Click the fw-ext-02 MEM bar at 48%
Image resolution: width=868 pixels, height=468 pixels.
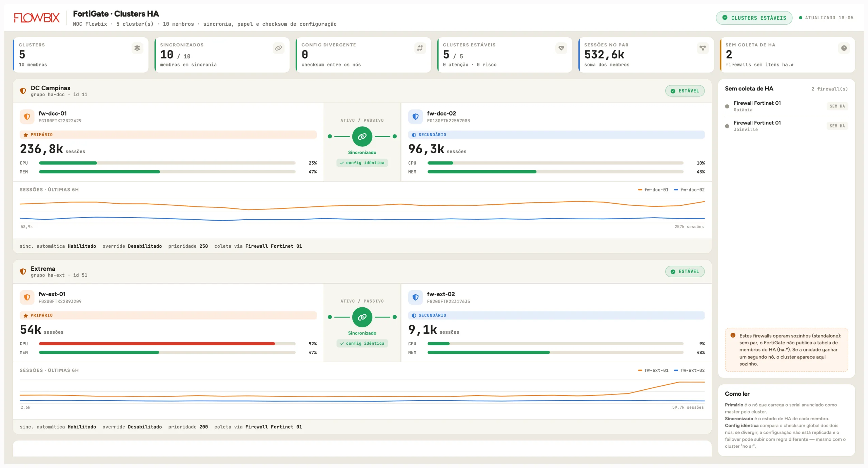[555, 352]
